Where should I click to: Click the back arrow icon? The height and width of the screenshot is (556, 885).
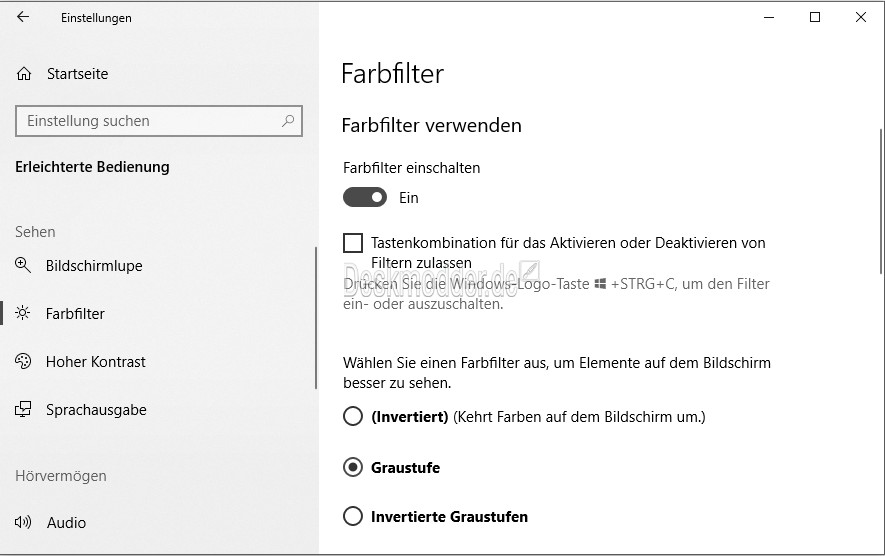[23, 17]
